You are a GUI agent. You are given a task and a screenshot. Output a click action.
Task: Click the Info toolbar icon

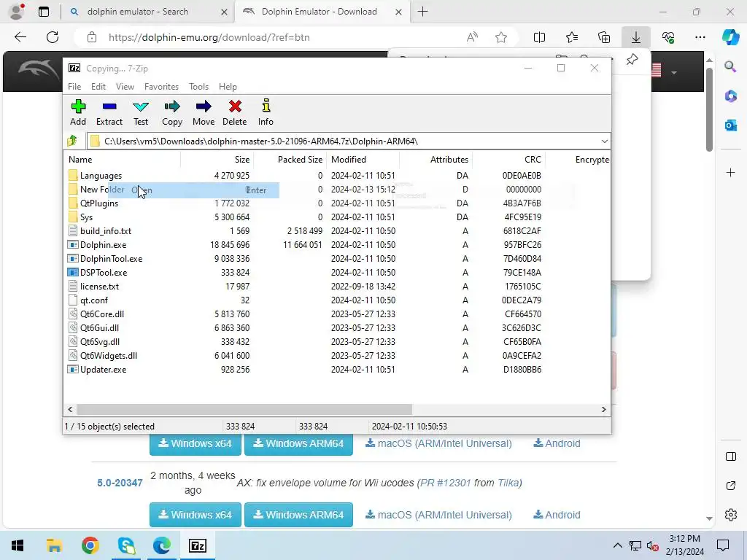(x=266, y=112)
